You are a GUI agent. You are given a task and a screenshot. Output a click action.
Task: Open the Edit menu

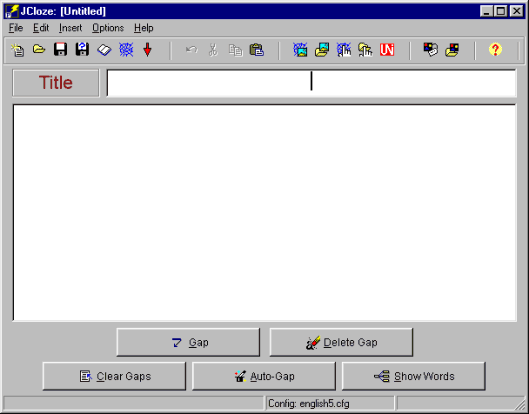(x=41, y=28)
